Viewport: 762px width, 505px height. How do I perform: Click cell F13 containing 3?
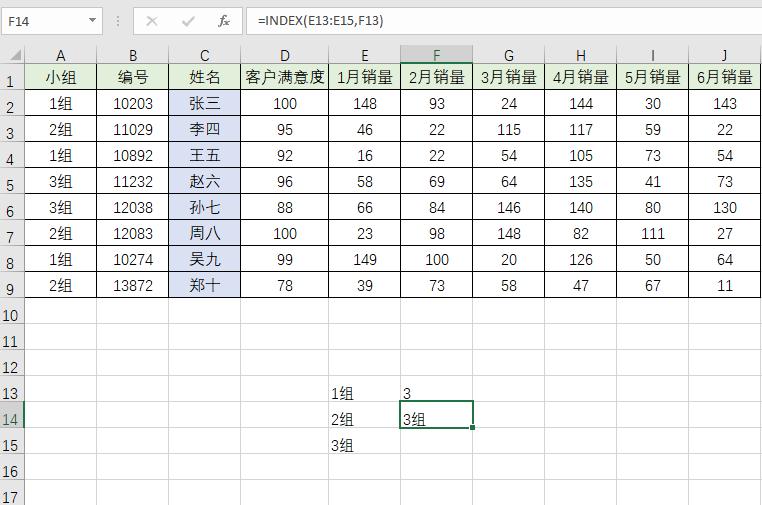(x=436, y=389)
